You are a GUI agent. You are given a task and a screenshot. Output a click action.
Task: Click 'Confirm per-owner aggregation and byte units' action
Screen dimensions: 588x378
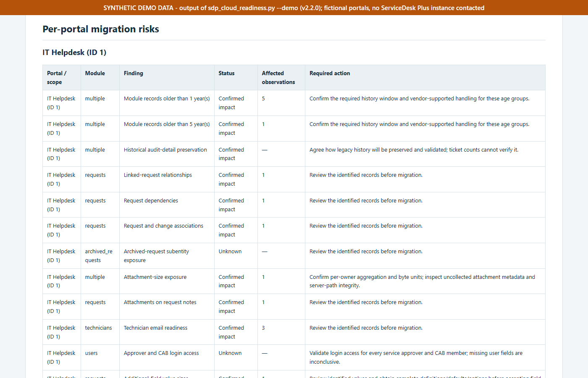click(422, 281)
